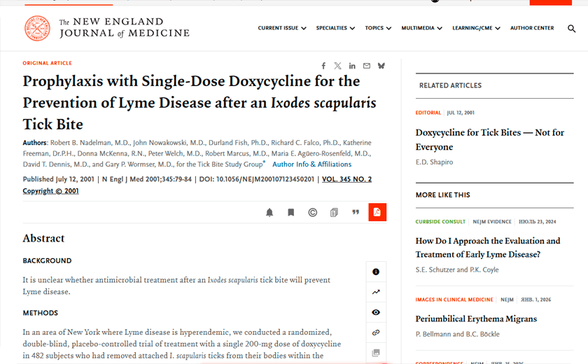
Task: Share article by email icon
Action: [366, 66]
